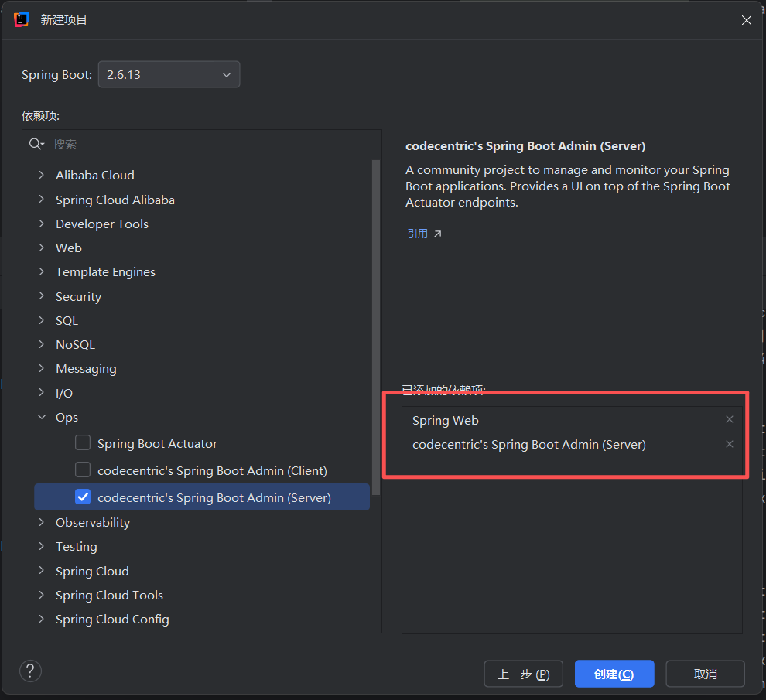Select the Testing tree row label
The height and width of the screenshot is (700, 766).
click(76, 547)
